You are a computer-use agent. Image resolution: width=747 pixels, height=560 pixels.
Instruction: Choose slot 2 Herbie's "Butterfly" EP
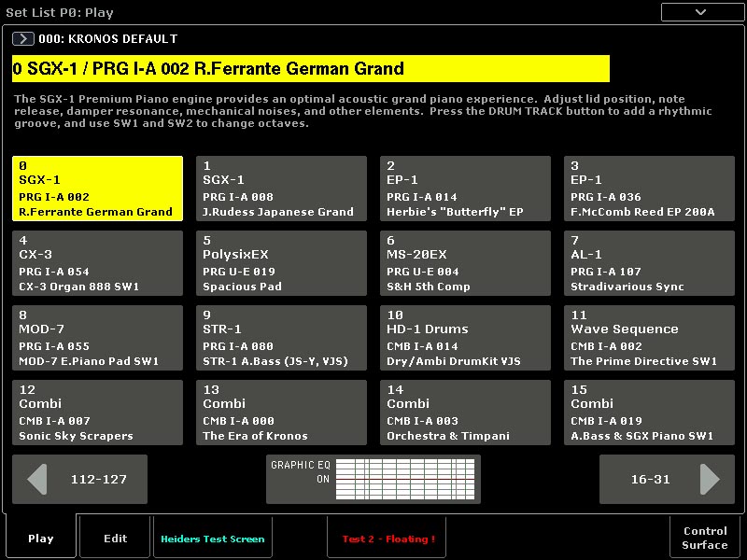465,189
